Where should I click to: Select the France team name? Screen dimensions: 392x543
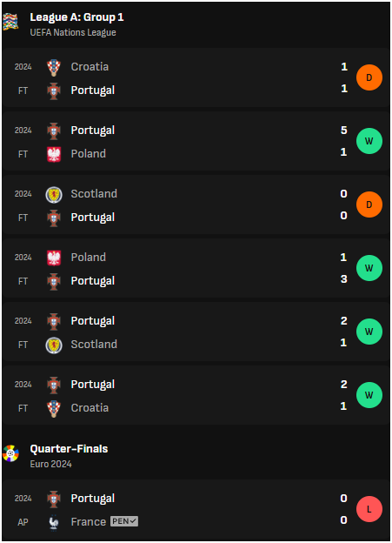(89, 521)
